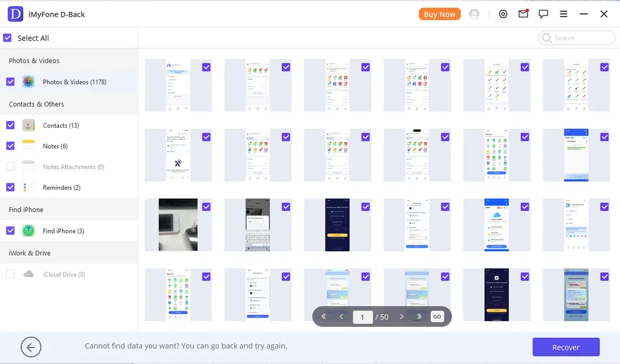620x364 pixels.
Task: Click the "Contacts & Others" section header text
Action: pyautogui.click(x=37, y=104)
